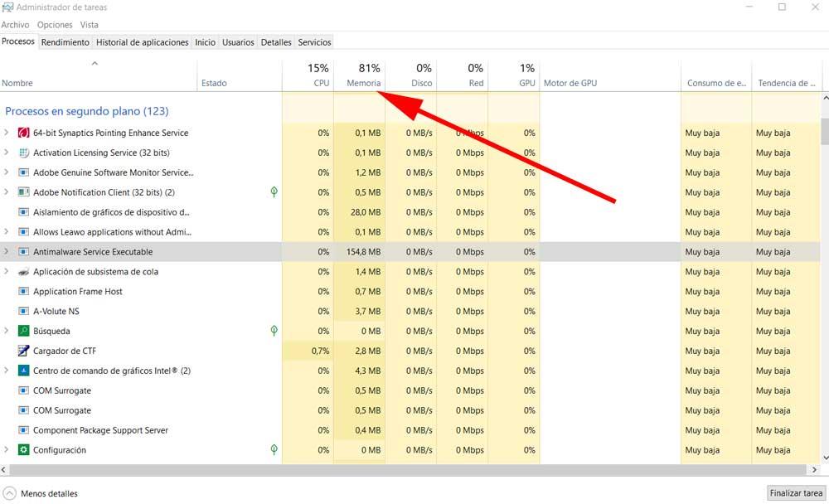Click the Application Frame Host icon

pyautogui.click(x=23, y=292)
